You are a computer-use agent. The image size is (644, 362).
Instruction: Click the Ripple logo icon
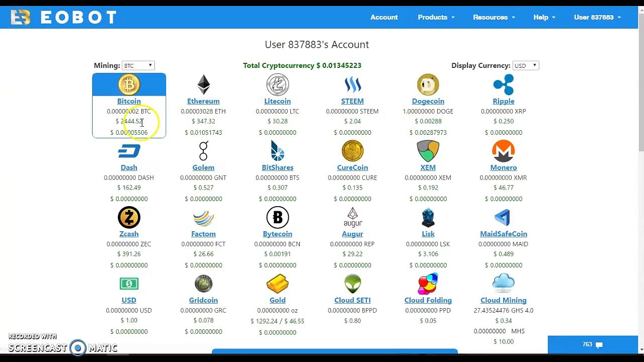click(x=503, y=84)
